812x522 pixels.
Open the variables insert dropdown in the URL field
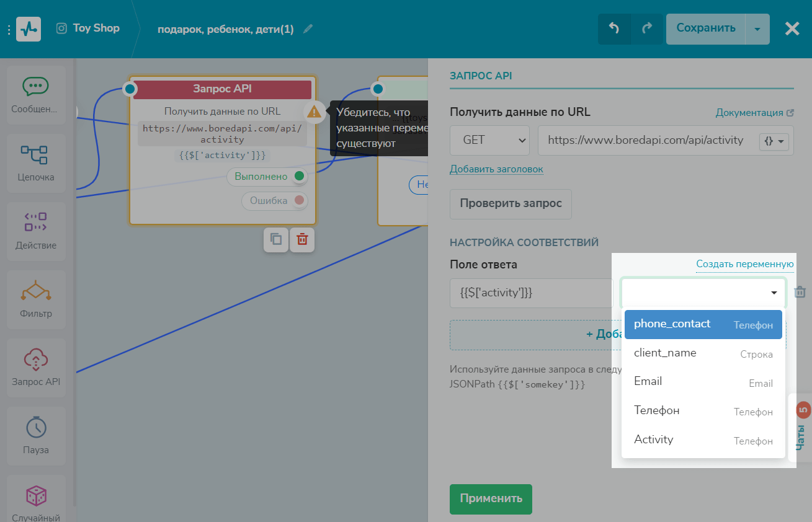pos(774,141)
